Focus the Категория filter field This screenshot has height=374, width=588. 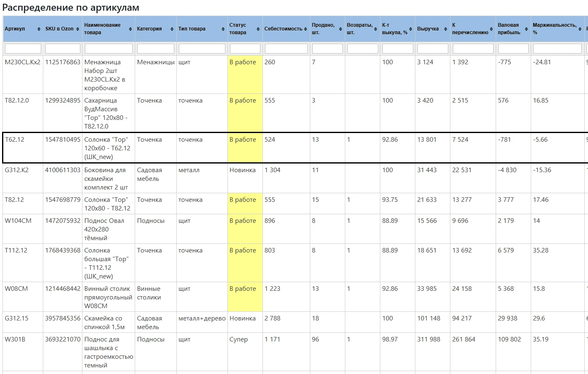pyautogui.click(x=156, y=49)
